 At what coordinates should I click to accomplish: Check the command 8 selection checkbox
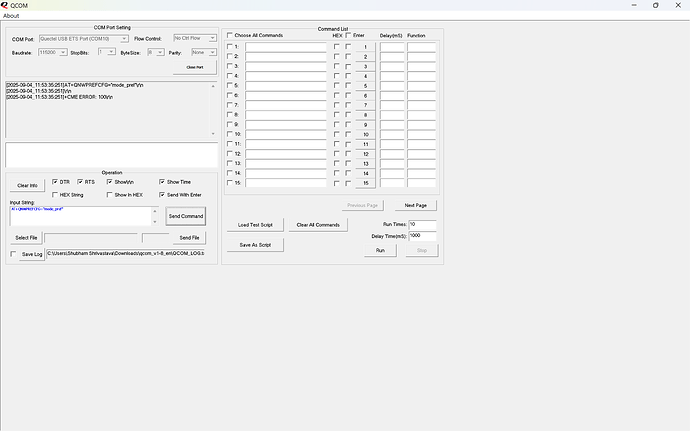pyautogui.click(x=230, y=115)
